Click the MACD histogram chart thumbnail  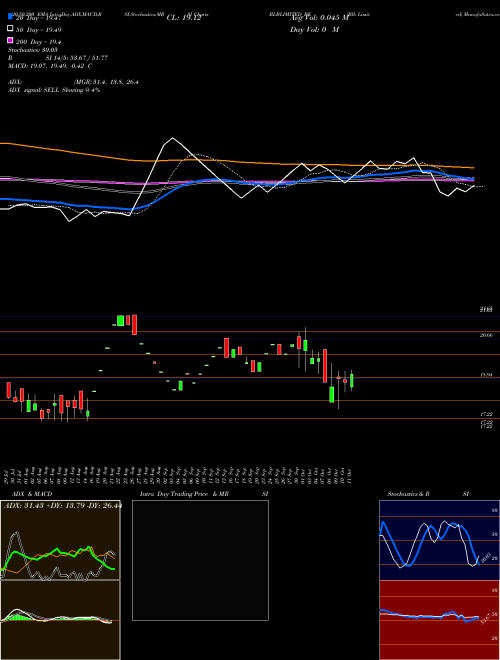(60, 620)
